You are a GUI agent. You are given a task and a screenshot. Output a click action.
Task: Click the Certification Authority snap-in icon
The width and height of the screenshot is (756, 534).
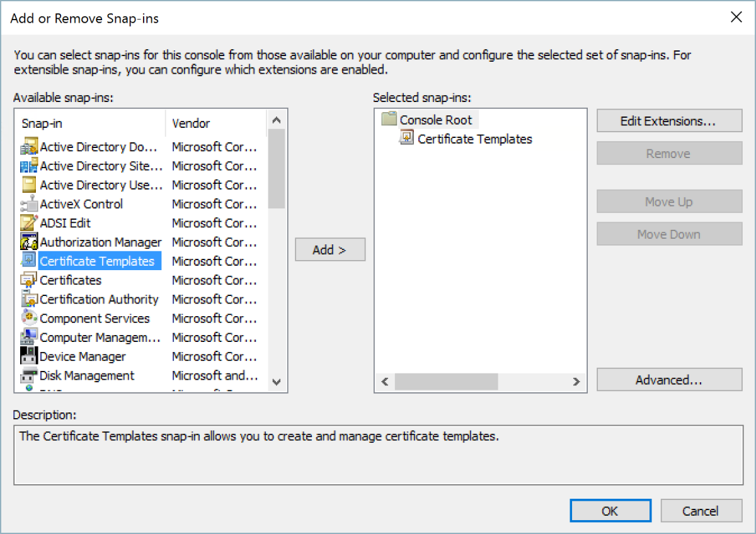[29, 299]
